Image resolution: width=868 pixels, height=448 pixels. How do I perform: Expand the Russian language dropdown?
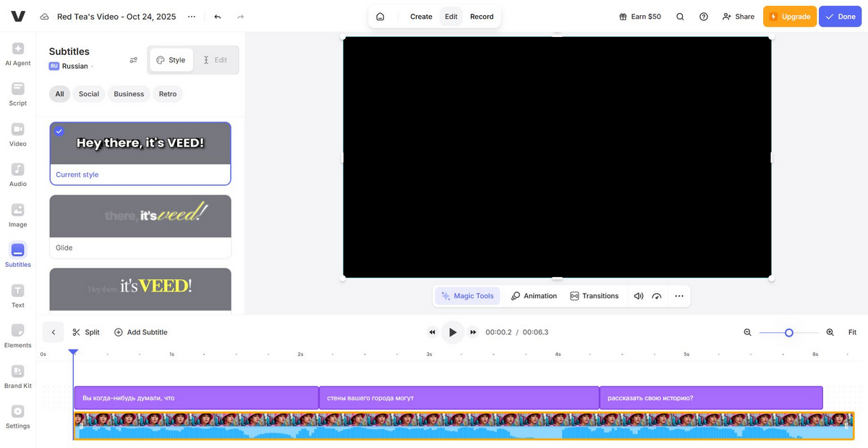72,66
